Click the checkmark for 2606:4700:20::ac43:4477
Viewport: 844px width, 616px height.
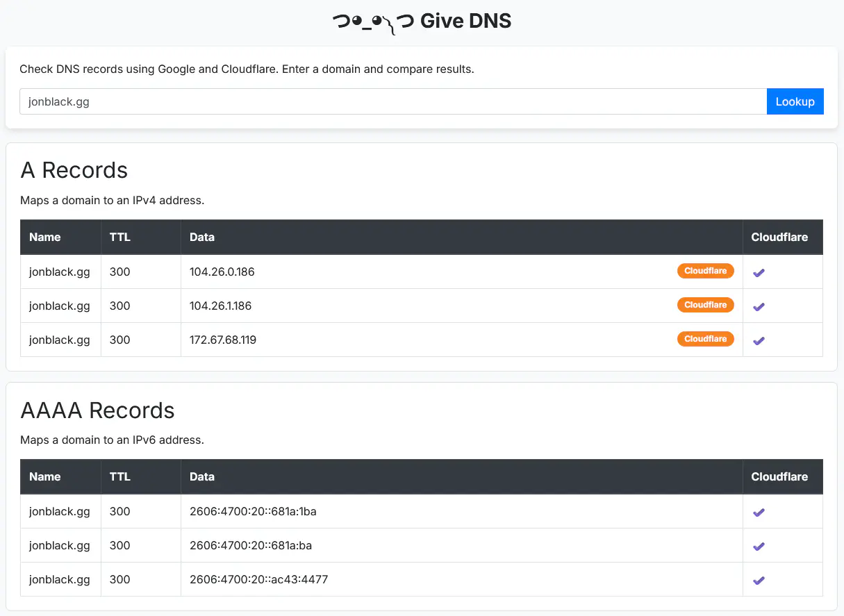(759, 581)
